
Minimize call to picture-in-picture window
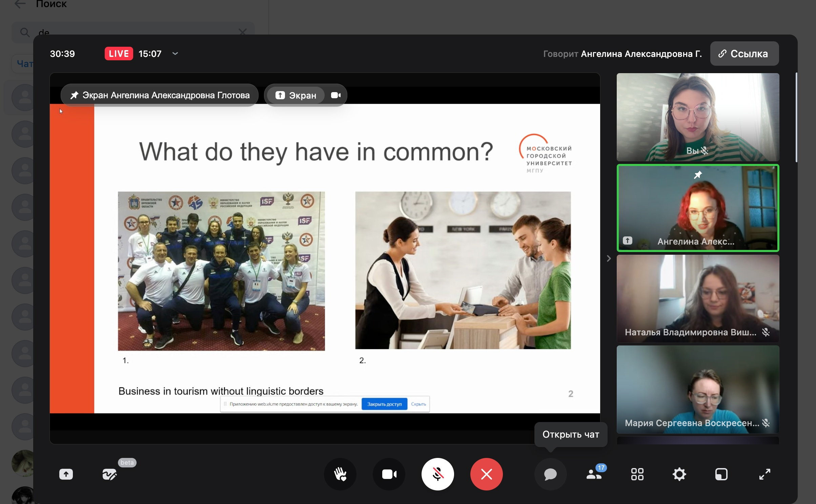(721, 474)
